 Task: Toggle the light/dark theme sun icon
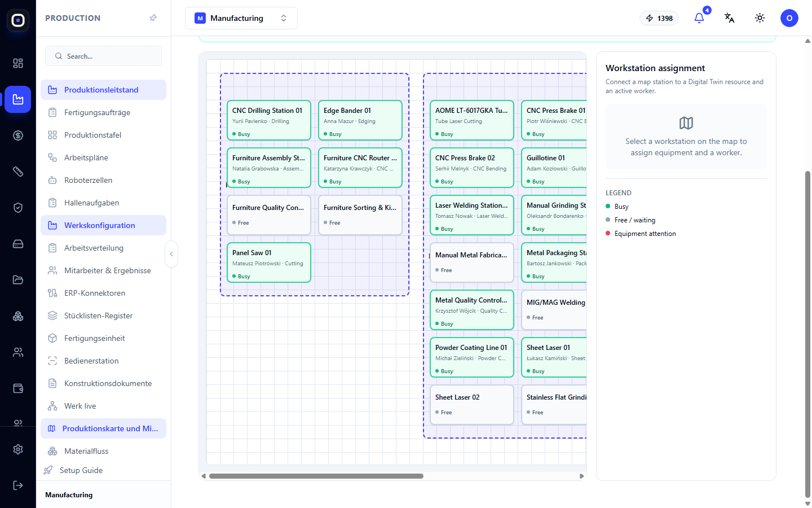[760, 18]
